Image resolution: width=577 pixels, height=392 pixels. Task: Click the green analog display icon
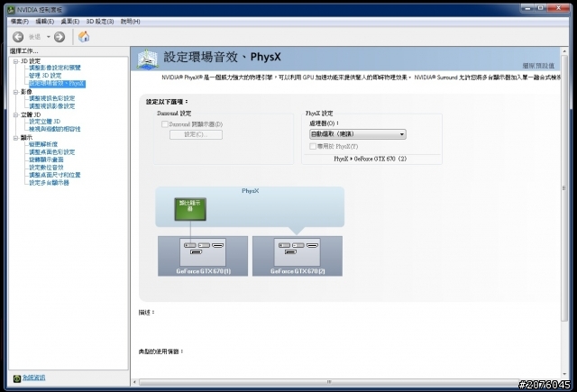pyautogui.click(x=190, y=209)
